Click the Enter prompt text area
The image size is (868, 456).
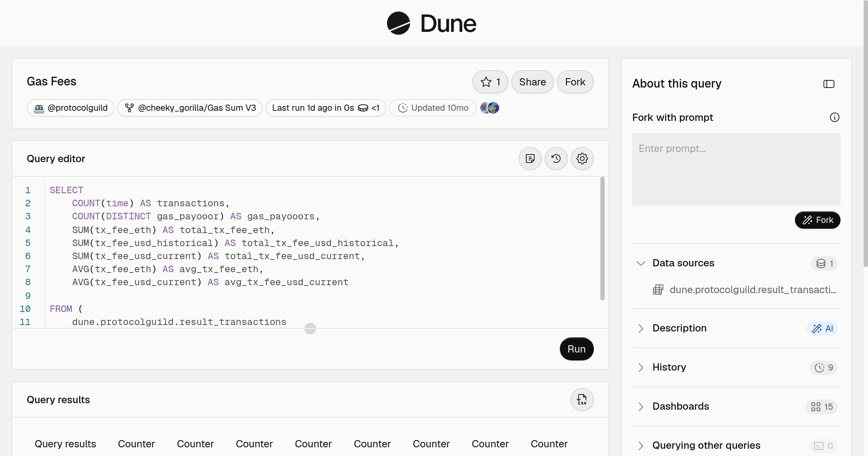[736, 169]
